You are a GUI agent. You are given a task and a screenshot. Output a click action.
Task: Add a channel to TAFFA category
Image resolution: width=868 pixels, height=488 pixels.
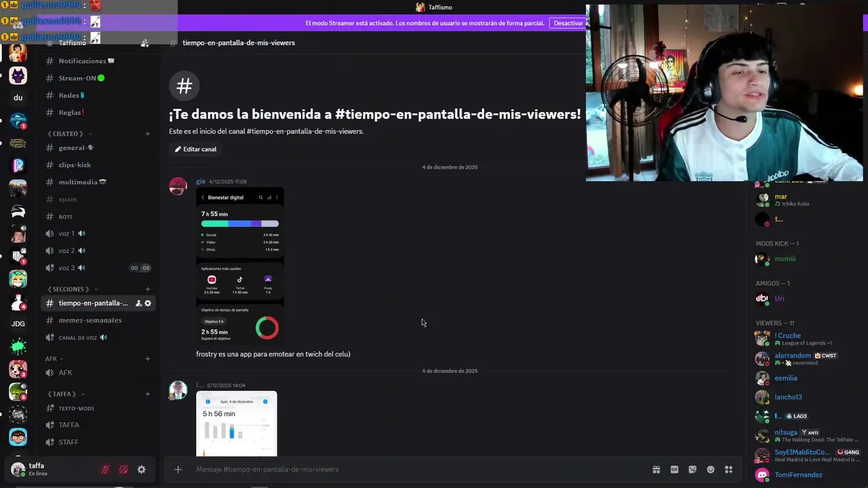pyautogui.click(x=148, y=394)
